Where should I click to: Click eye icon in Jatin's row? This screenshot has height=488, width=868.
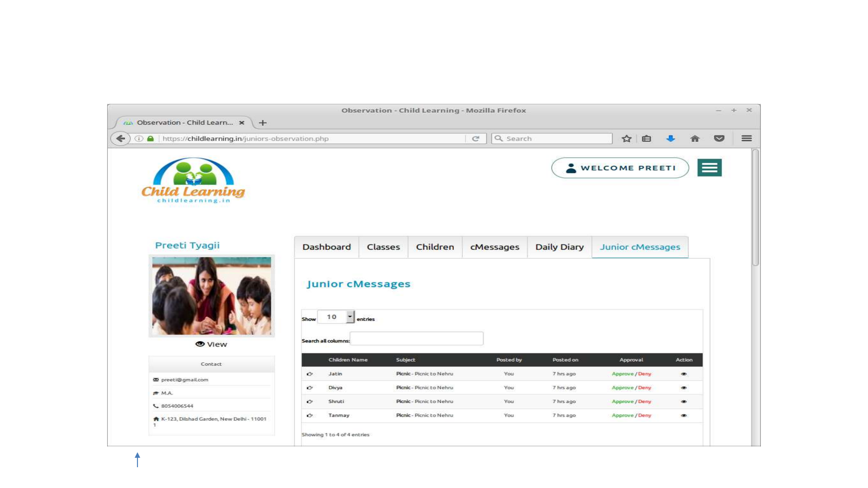[x=684, y=374]
